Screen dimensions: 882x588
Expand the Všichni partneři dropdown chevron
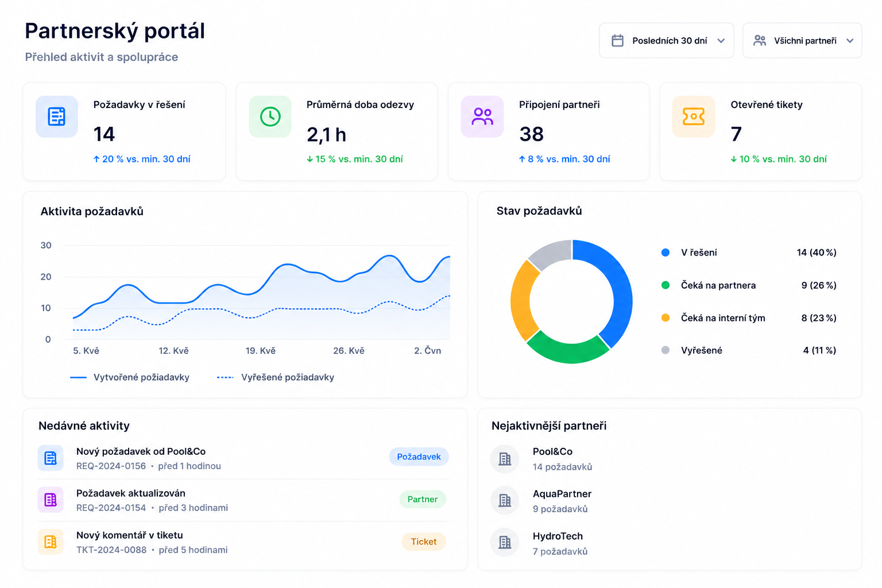click(850, 41)
